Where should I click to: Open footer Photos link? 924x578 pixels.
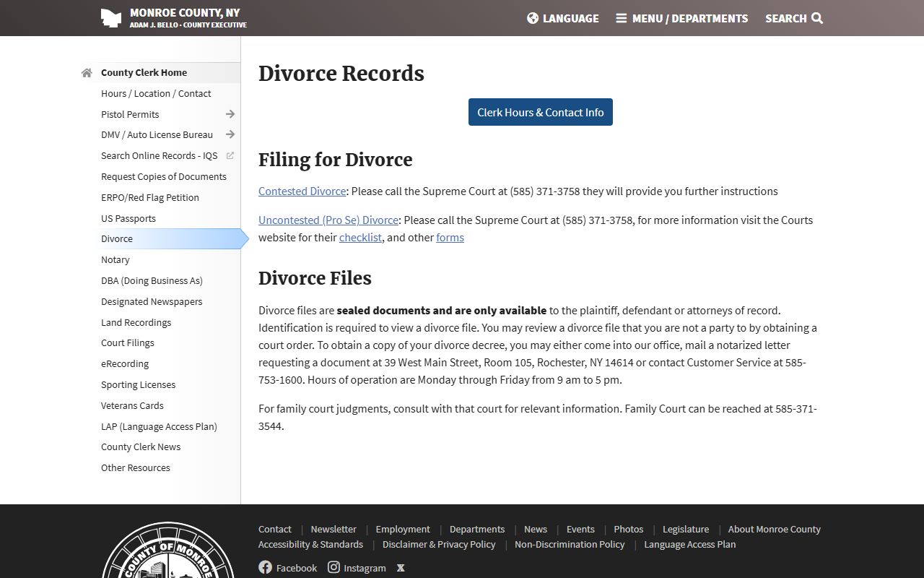click(x=629, y=529)
